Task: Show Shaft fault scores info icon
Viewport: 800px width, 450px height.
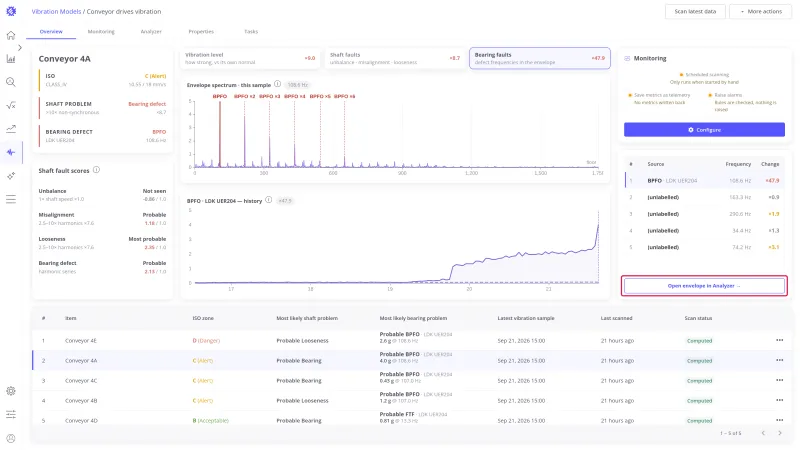Action: [x=96, y=170]
